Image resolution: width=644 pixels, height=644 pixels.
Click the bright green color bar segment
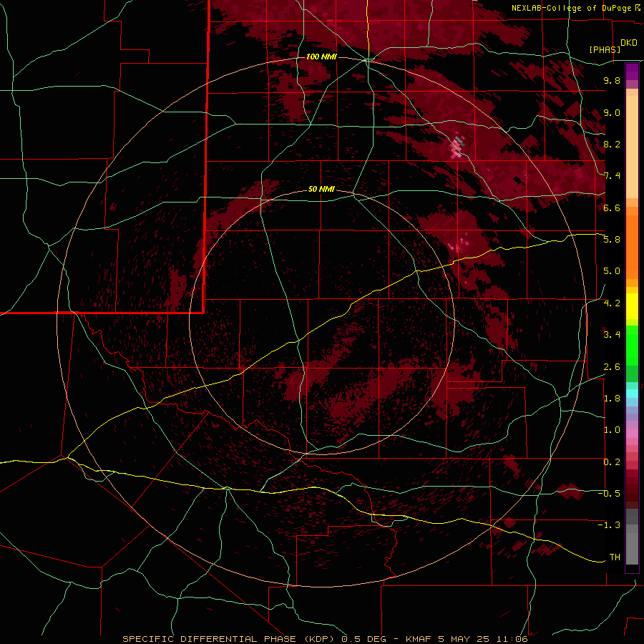click(x=632, y=346)
